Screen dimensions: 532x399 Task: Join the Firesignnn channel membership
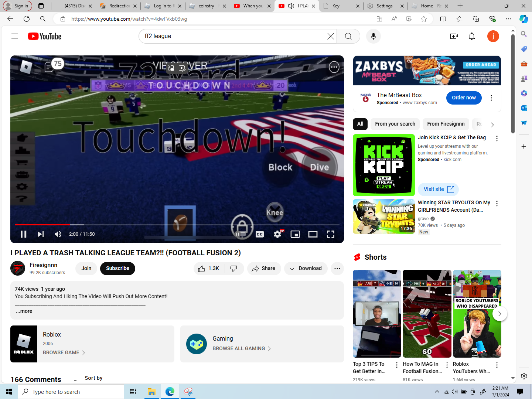pos(86,269)
